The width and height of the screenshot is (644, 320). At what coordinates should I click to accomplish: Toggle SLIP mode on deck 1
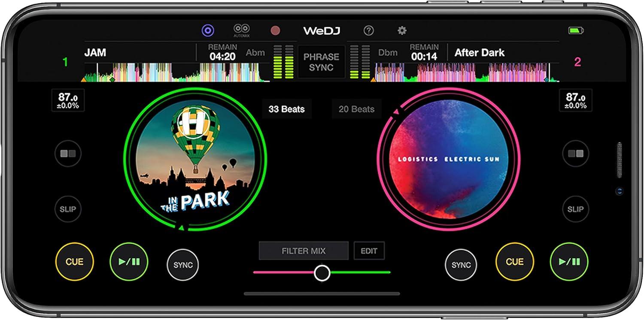pyautogui.click(x=68, y=209)
